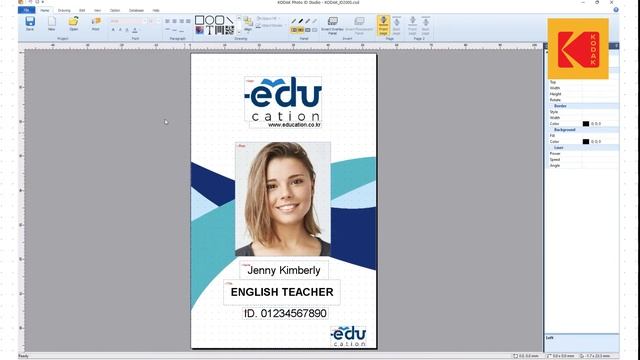
Task: Toggle the first highlighted panel button
Action: click(x=294, y=30)
